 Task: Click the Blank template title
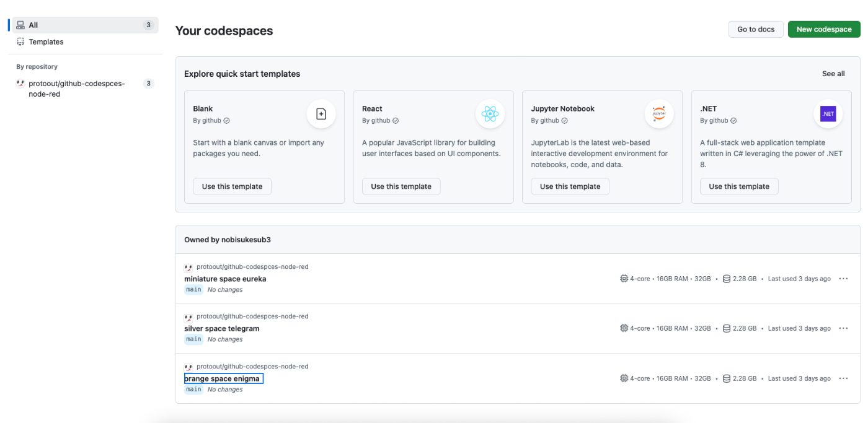[x=203, y=108]
